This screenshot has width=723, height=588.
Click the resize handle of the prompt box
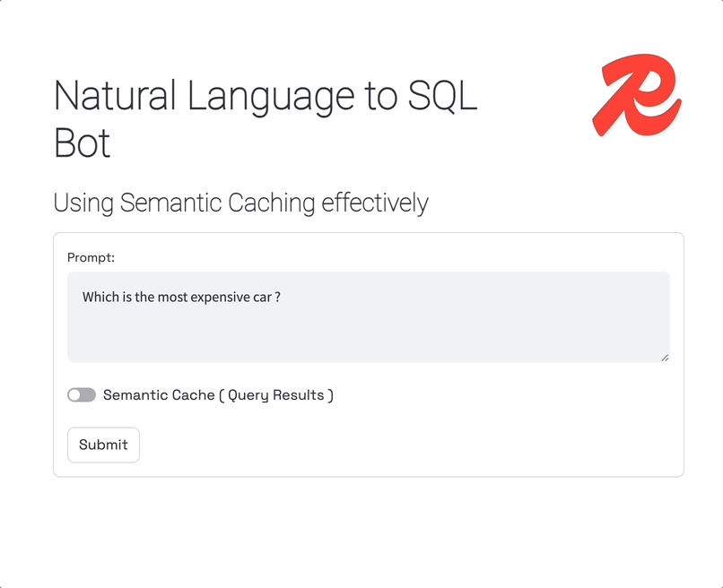(x=665, y=358)
